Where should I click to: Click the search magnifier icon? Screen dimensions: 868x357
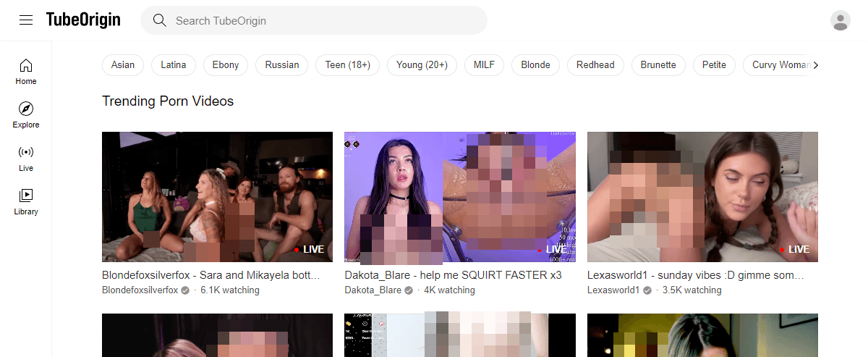160,20
